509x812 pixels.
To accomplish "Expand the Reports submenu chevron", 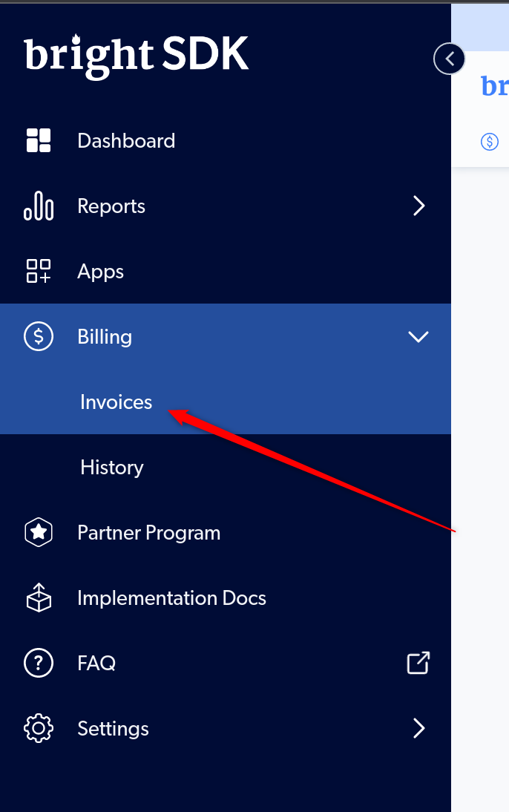I will tap(419, 206).
